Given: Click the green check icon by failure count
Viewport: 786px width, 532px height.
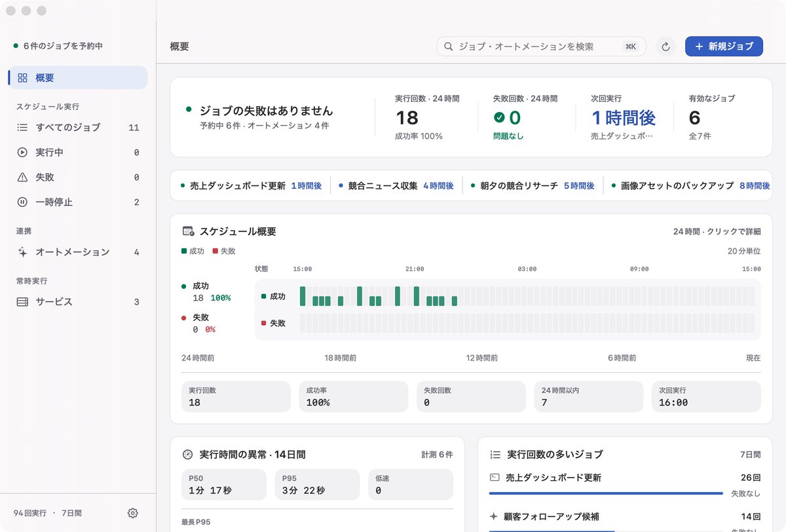Looking at the screenshot, I should pos(499,117).
